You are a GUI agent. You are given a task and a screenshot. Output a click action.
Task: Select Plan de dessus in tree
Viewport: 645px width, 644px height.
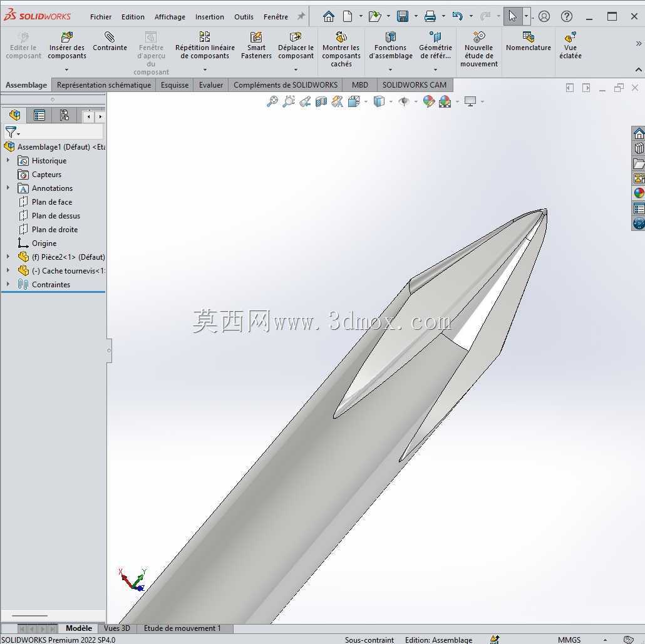pos(56,215)
